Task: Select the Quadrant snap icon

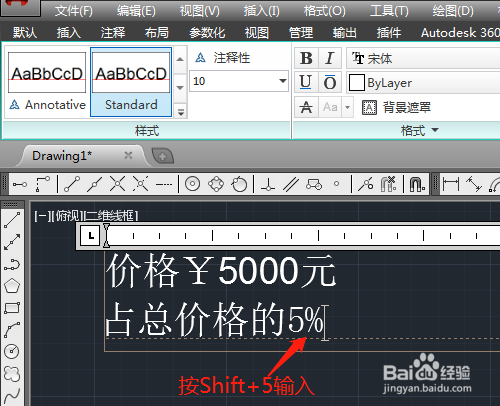Action: click(216, 184)
